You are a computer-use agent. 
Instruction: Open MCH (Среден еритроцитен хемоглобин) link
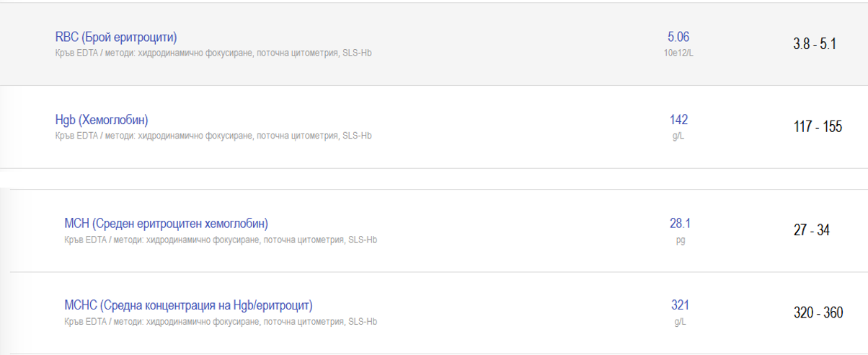coord(166,224)
